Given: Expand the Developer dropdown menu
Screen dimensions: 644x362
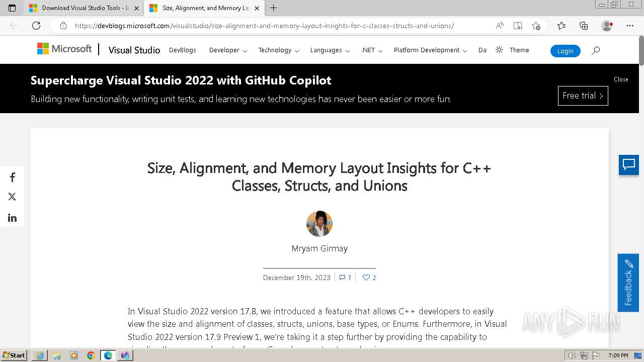Looking at the screenshot, I should click(x=228, y=50).
